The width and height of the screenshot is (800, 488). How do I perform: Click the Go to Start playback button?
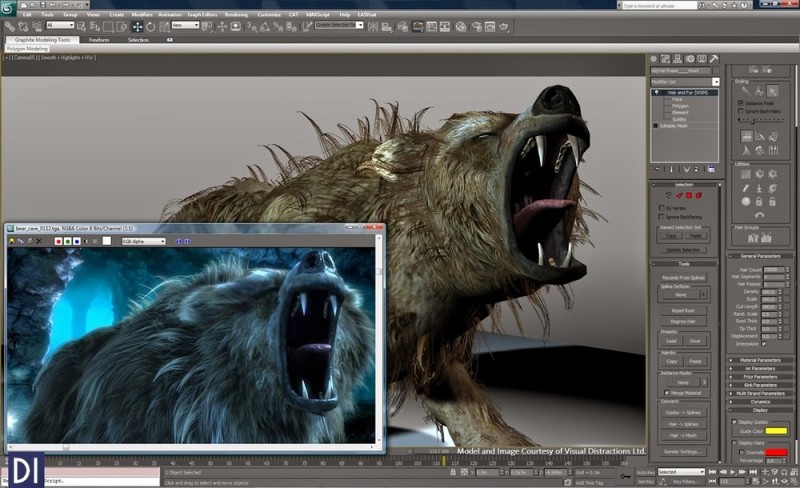(713, 472)
